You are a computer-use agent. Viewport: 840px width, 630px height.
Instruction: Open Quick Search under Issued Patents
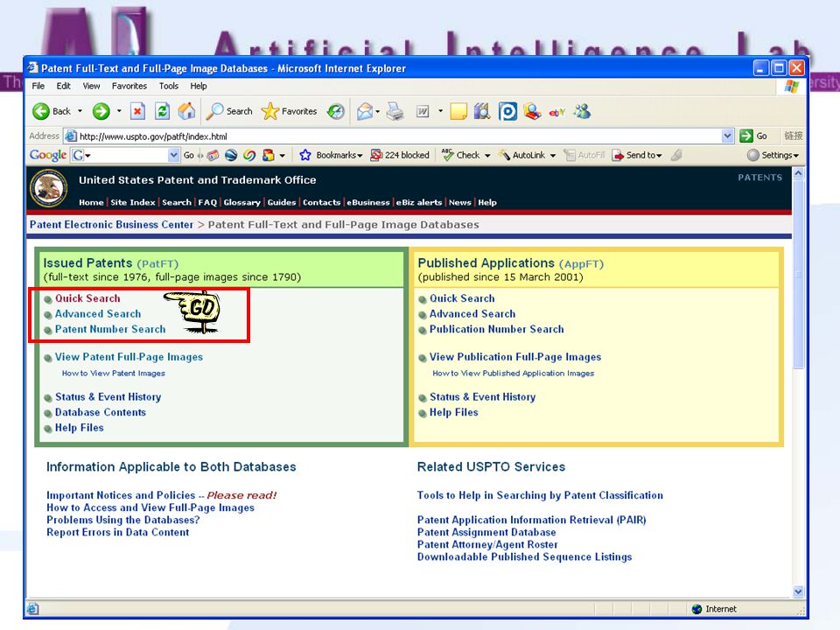pyautogui.click(x=87, y=298)
